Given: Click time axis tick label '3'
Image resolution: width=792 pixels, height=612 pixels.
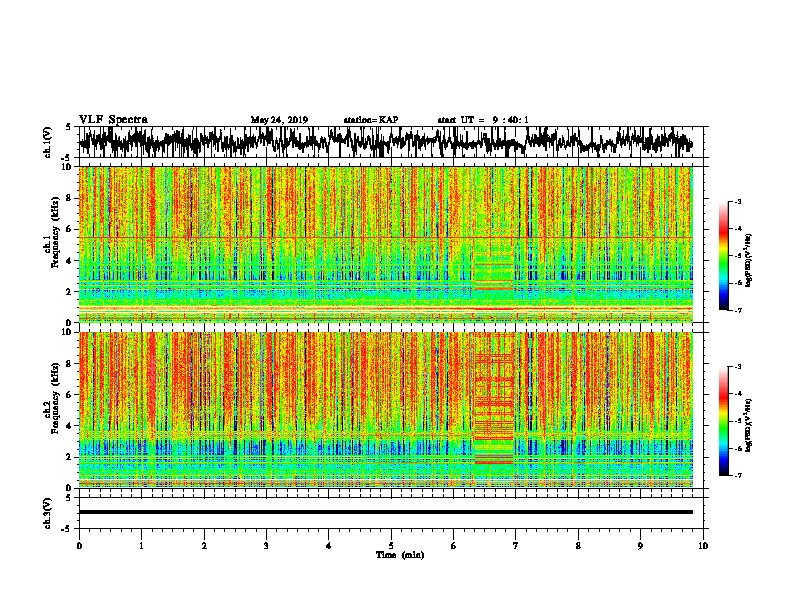Looking at the screenshot, I should pyautogui.click(x=266, y=546).
